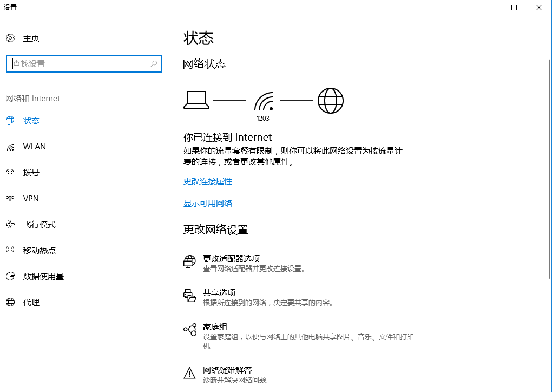Click the 网络疑难解答 warning triangle icon
The height and width of the screenshot is (392, 552).
tap(189, 373)
